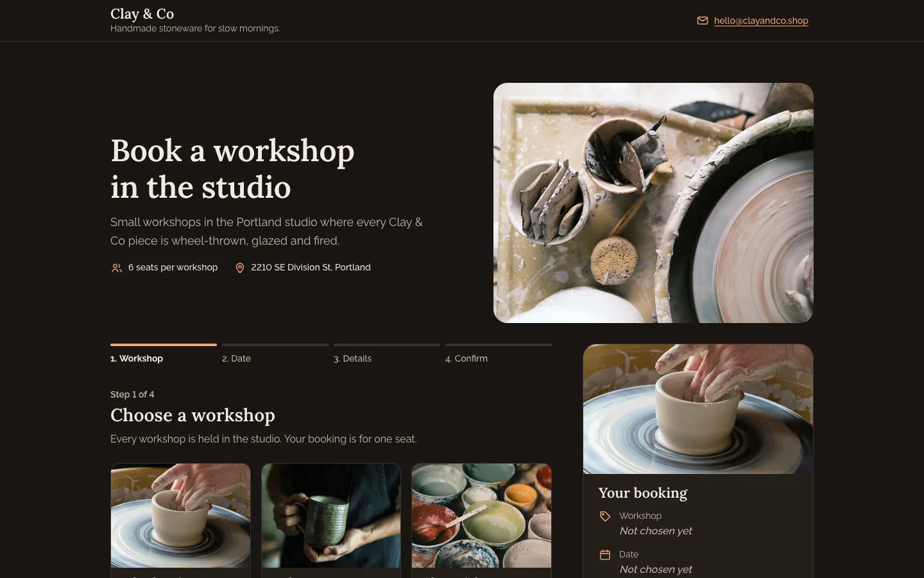924x578 pixels.
Task: Click the calendar icon beside Date
Action: click(605, 555)
